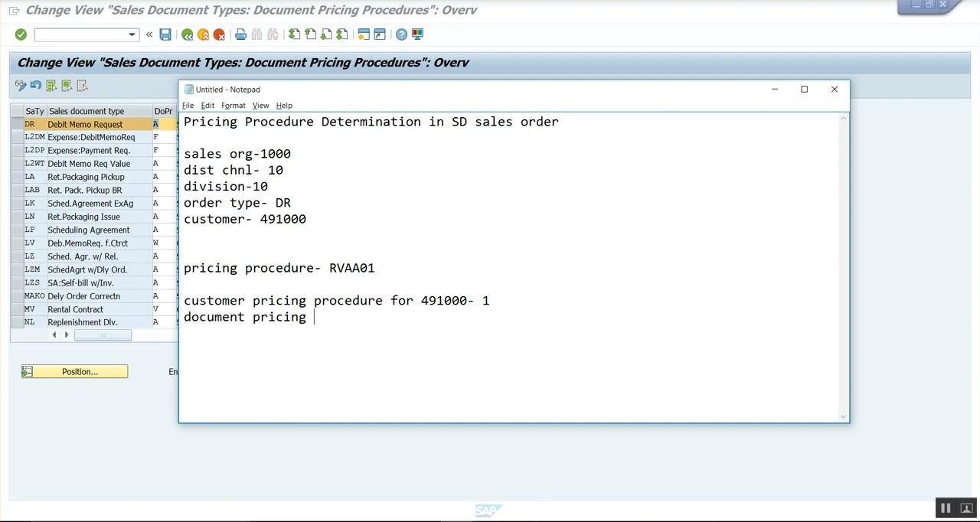This screenshot has height=522, width=980.
Task: Click the yellow Exit icon
Action: click(x=203, y=34)
